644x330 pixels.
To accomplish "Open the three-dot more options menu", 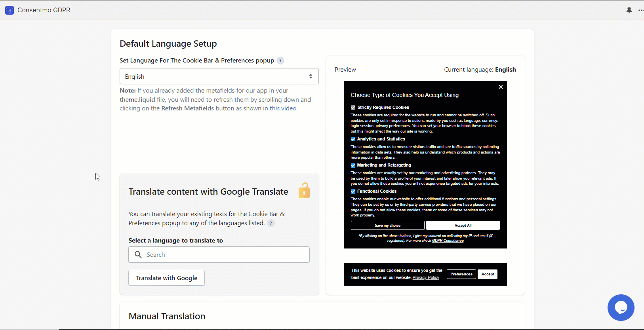I will [641, 10].
